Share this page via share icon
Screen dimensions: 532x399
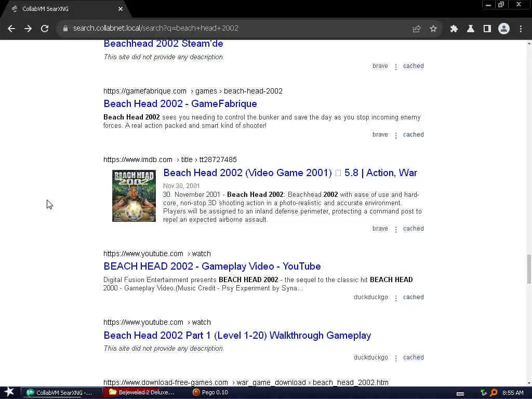click(416, 29)
